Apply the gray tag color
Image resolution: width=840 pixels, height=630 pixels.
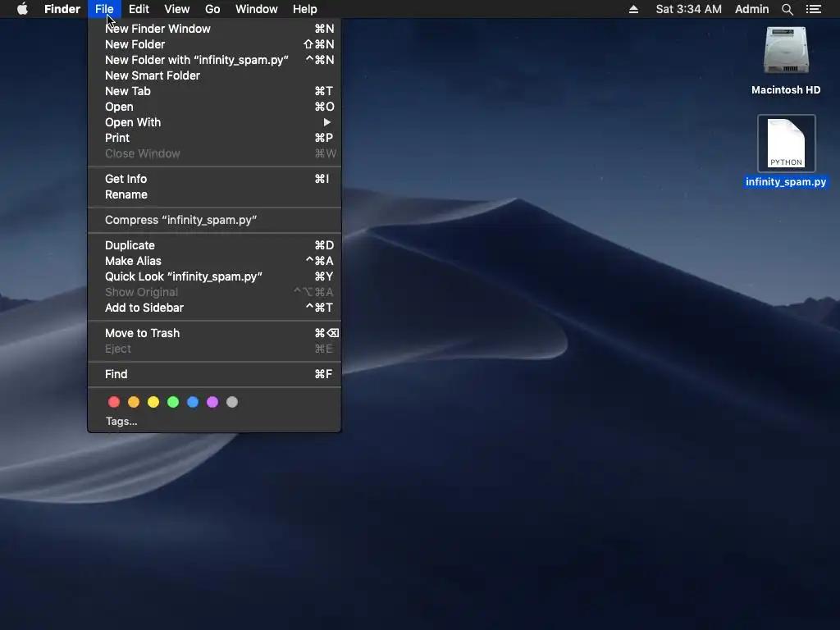[x=232, y=402]
